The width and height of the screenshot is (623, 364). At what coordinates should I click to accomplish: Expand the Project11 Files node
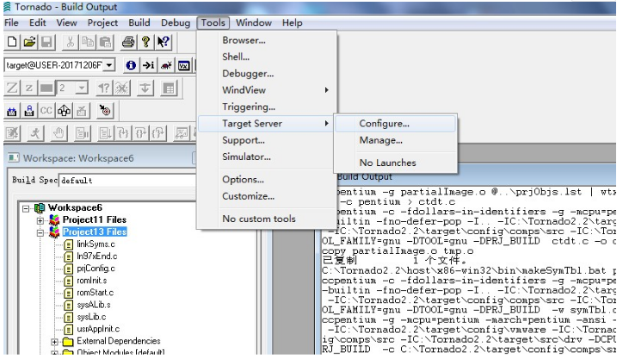pyautogui.click(x=40, y=220)
